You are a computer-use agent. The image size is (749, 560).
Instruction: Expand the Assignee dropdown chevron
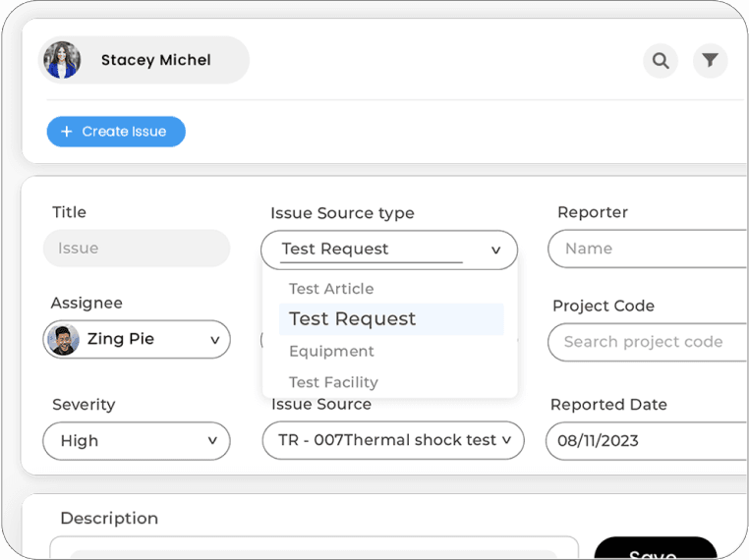(214, 340)
